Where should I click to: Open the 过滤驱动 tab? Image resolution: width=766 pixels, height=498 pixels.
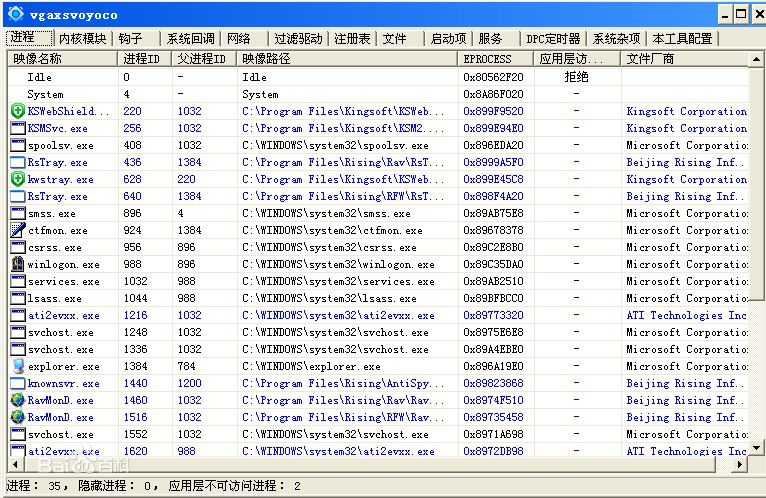point(298,39)
